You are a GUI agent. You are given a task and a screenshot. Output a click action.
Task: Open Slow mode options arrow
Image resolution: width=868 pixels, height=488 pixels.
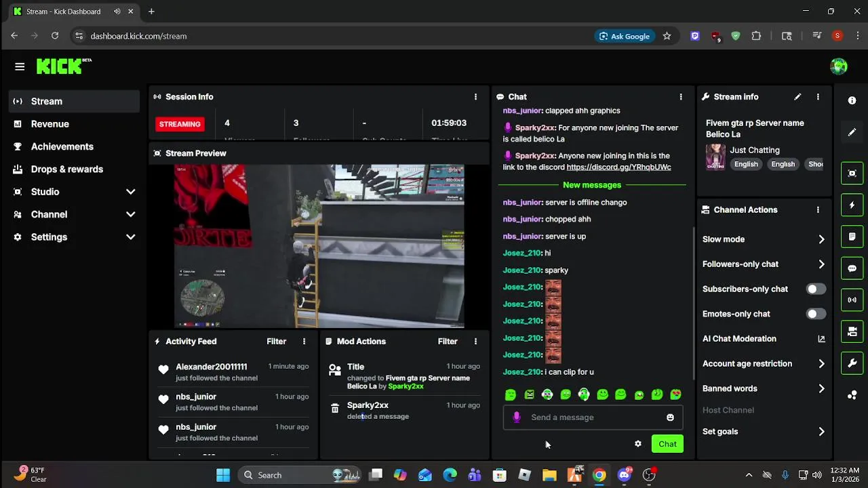coord(821,239)
